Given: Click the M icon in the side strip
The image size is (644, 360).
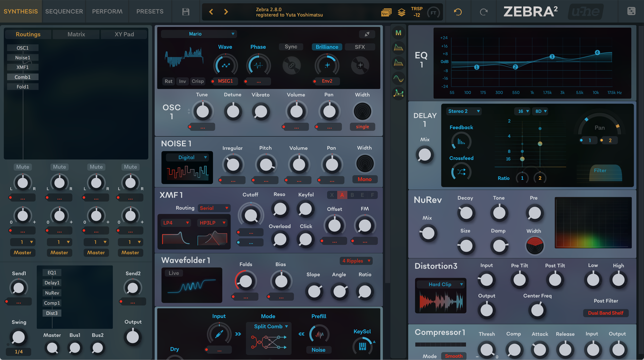Looking at the screenshot, I should click(x=398, y=33).
